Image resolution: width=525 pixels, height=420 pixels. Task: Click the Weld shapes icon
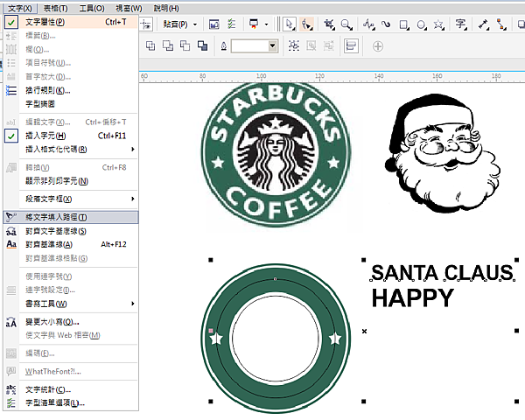point(150,45)
